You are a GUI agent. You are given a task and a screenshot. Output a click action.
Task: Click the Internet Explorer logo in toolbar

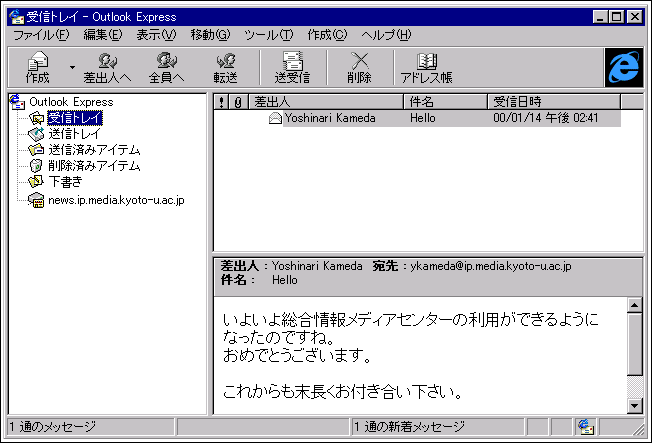tap(623, 67)
